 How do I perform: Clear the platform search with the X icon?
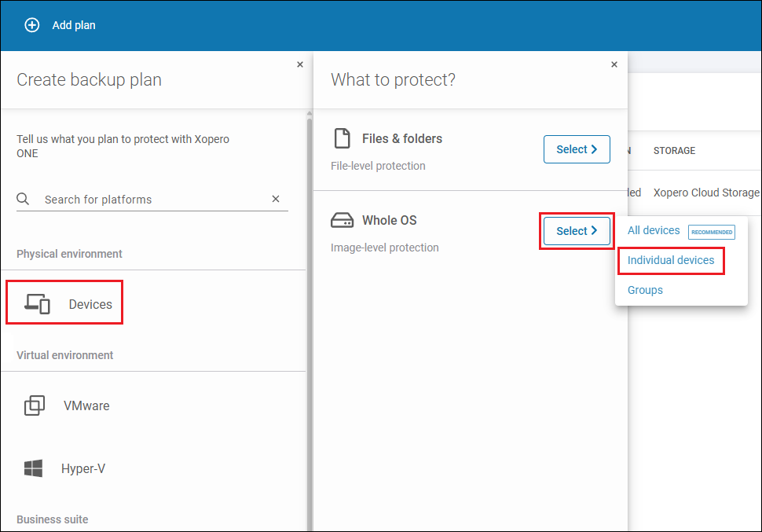[276, 199]
